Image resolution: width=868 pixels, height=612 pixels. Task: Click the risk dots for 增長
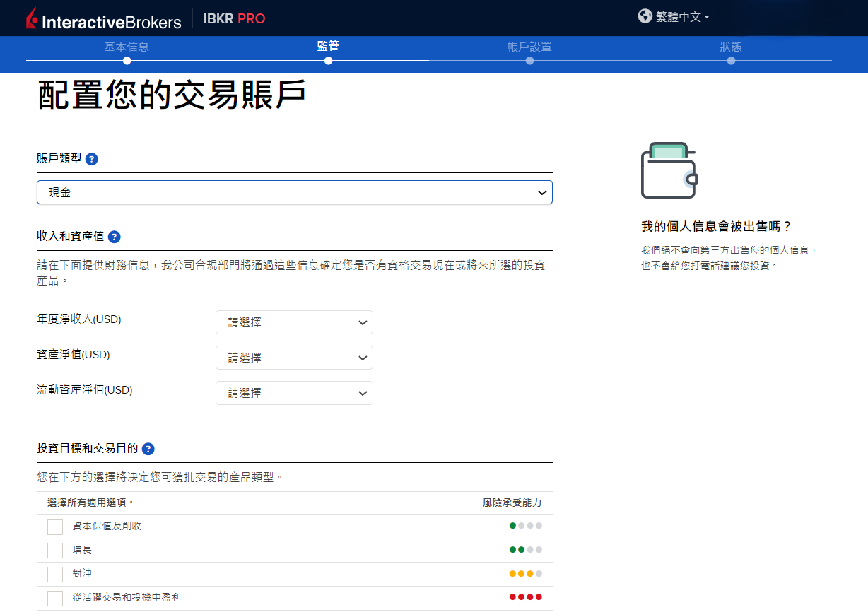point(526,549)
